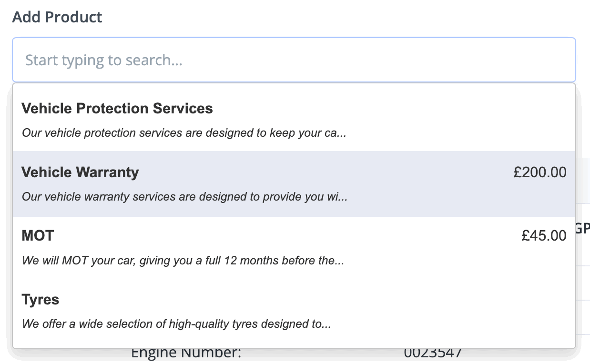Click the 'We offer a wide selection' tyres description
This screenshot has width=590, height=364.
tap(176, 324)
